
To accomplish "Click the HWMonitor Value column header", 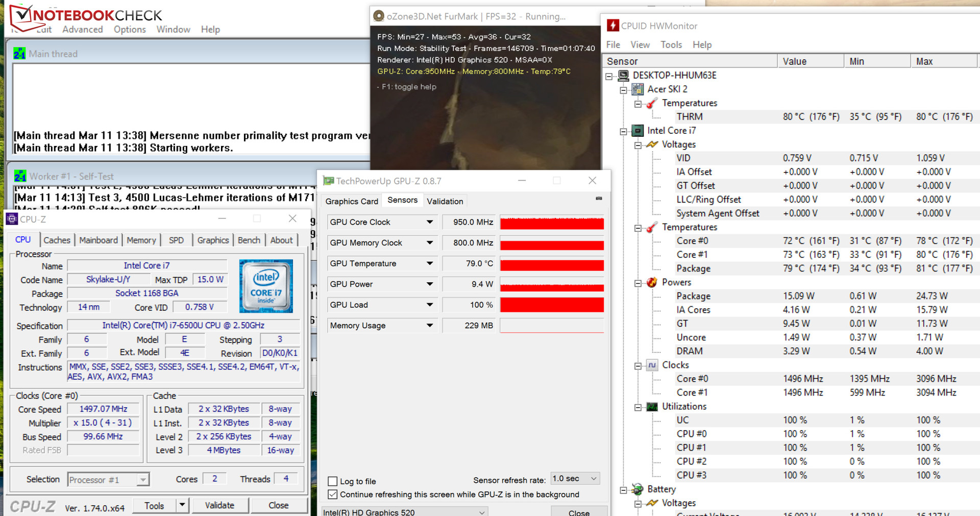I will tap(810, 61).
